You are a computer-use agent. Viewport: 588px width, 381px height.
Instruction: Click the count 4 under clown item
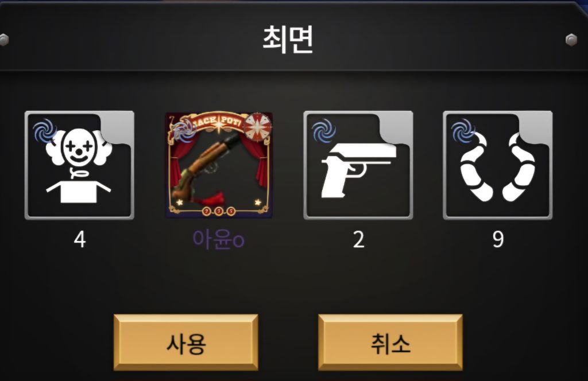click(79, 240)
